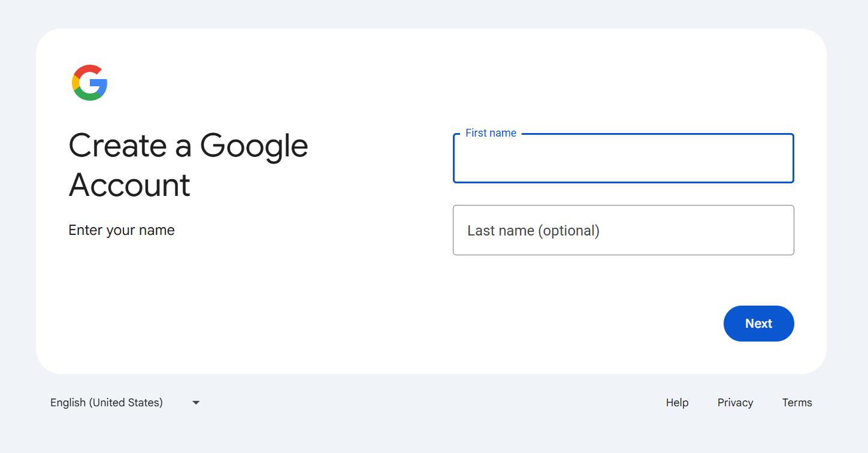
Task: Click the blue Next button
Action: pyautogui.click(x=758, y=324)
